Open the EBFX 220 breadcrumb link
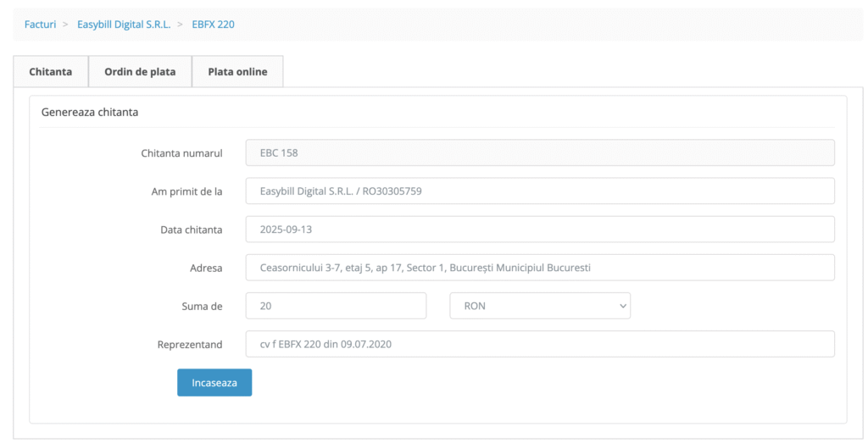 (213, 25)
